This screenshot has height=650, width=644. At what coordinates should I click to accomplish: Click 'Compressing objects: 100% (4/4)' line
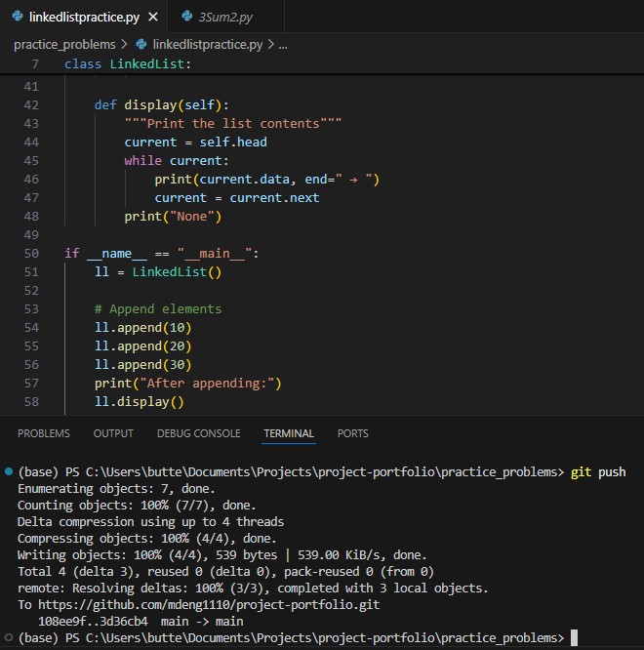tap(146, 539)
